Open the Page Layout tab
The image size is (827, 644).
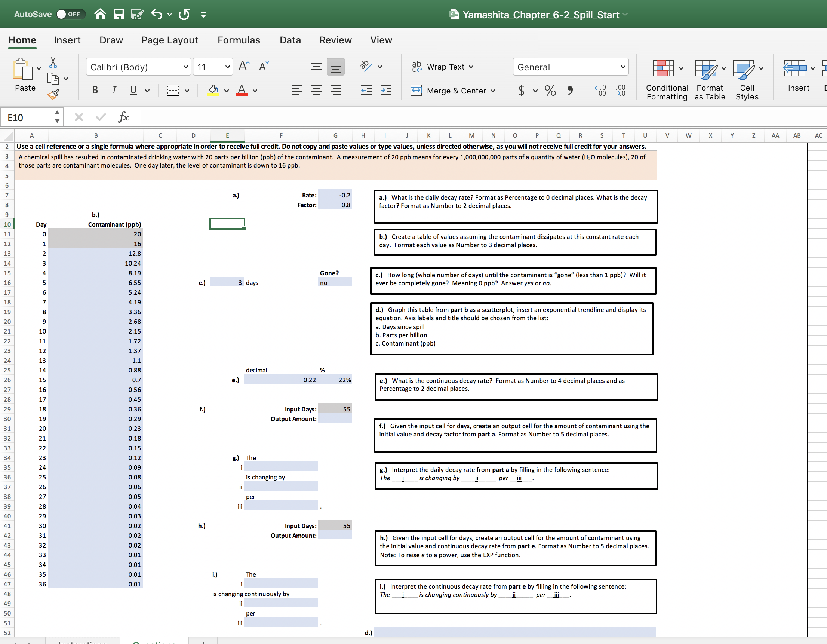[x=170, y=40]
